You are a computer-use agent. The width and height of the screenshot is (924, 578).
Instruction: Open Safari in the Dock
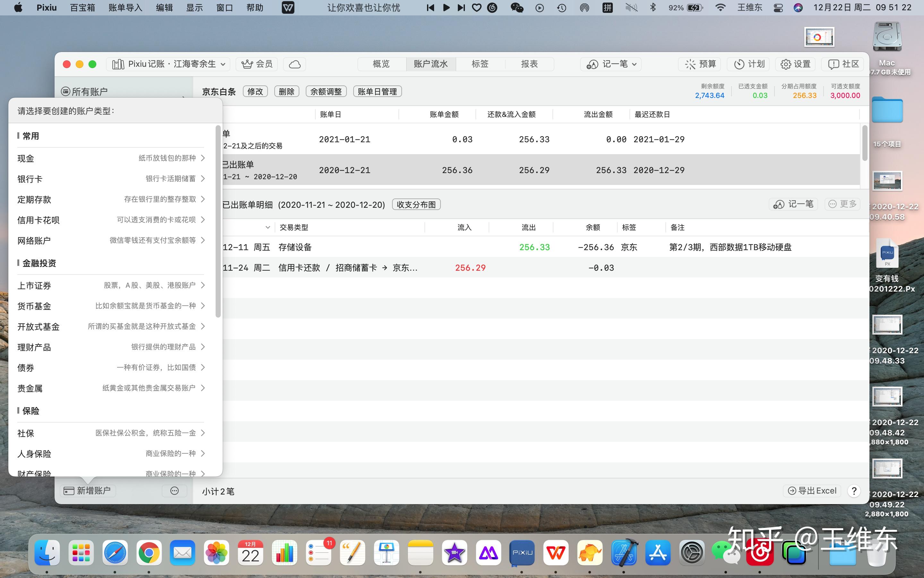[x=115, y=553]
